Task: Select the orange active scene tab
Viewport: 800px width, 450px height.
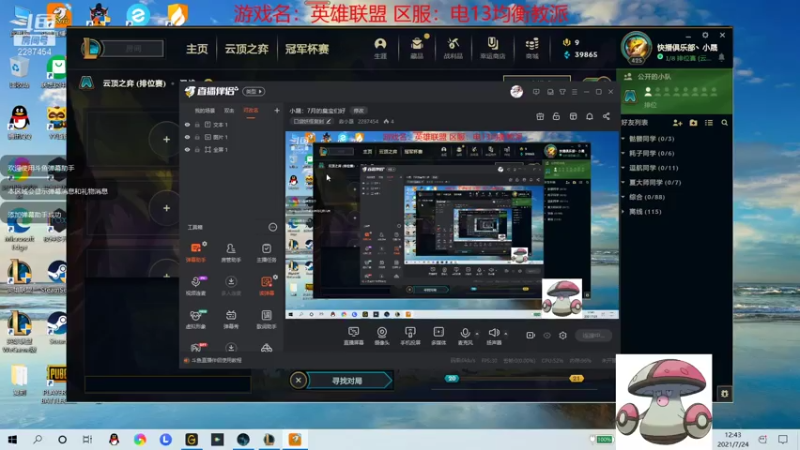Action: pos(251,111)
